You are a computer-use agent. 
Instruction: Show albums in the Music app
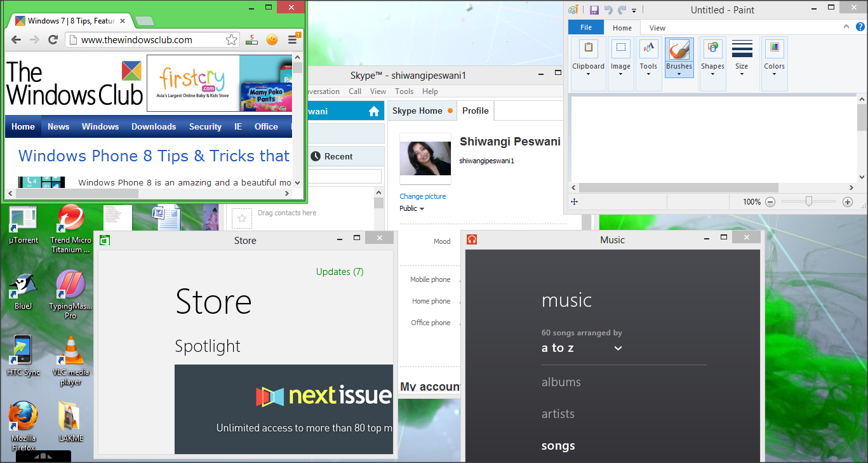pos(561,382)
